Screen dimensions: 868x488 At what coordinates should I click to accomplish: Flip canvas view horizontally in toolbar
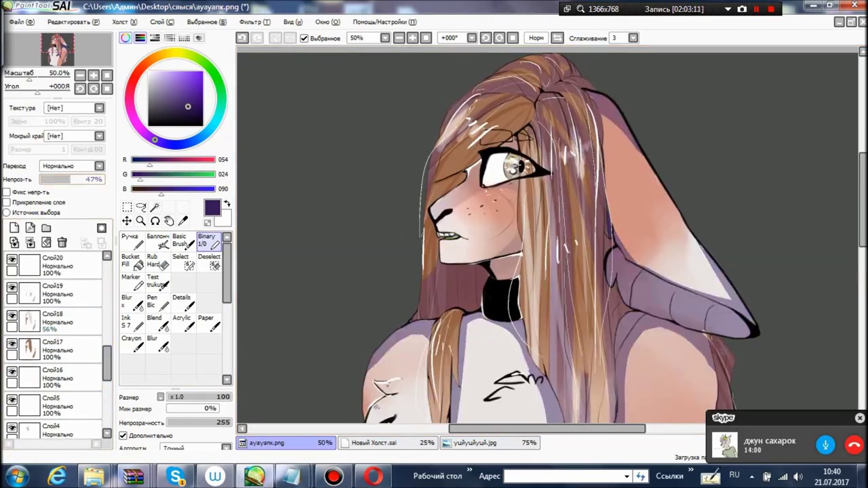tap(557, 38)
